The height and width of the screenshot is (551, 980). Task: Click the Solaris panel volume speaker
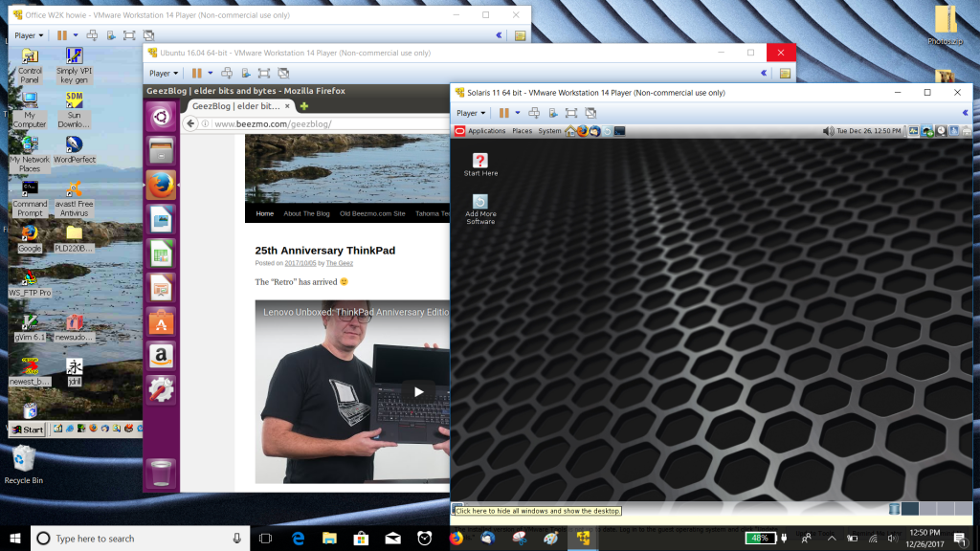(x=828, y=131)
